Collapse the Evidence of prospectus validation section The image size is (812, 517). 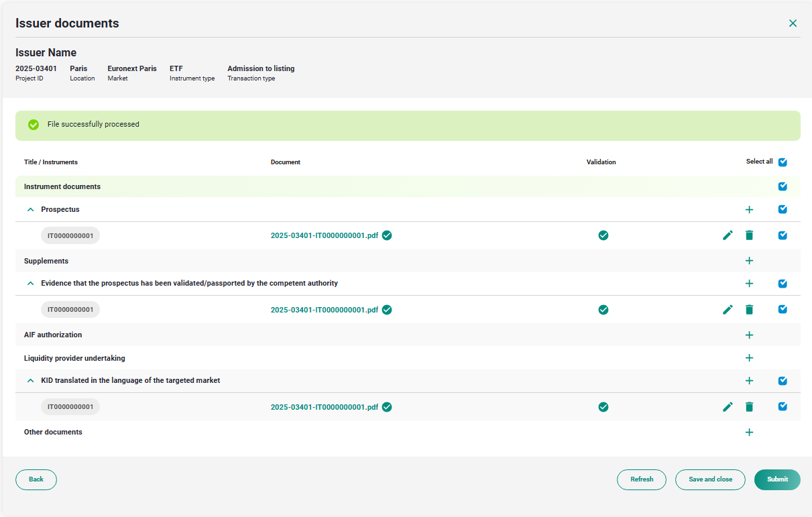click(x=30, y=284)
